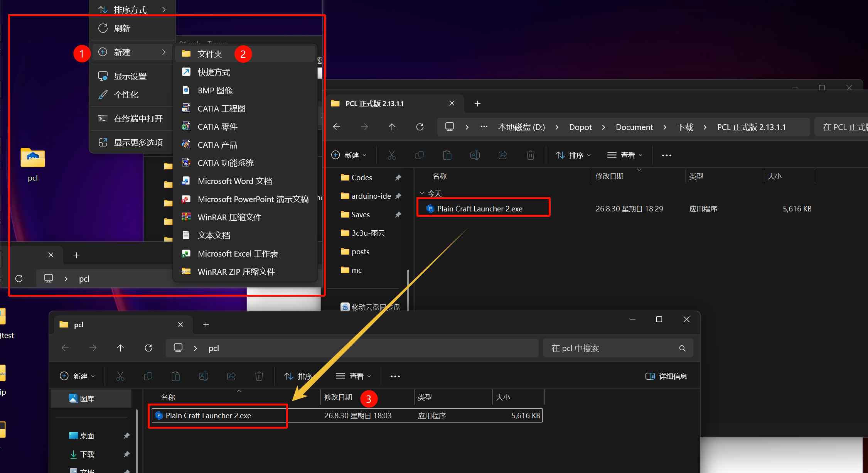Toggle the 详细信息 details pane
Image resolution: width=868 pixels, height=473 pixels.
click(x=666, y=376)
